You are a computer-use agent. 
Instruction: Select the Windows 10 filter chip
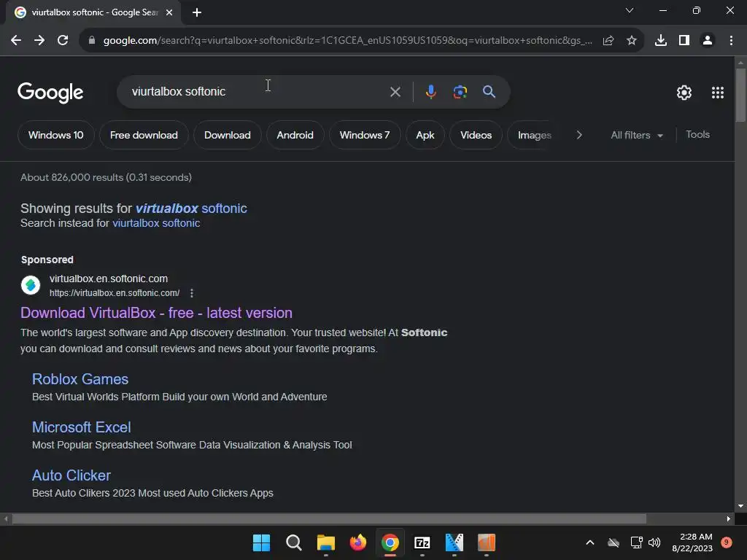click(55, 135)
